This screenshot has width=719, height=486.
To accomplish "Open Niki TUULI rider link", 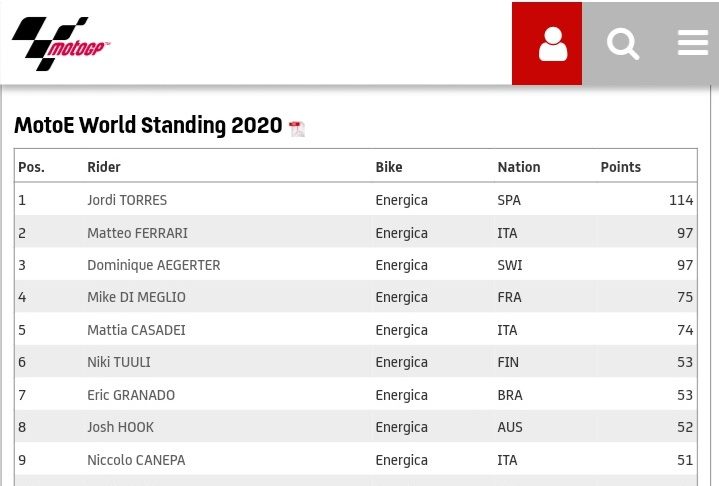I will 119,362.
